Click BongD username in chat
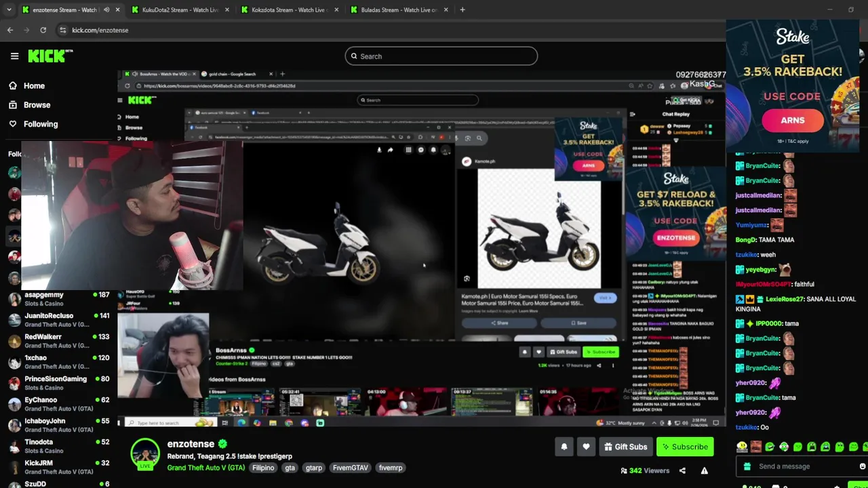 tap(746, 239)
